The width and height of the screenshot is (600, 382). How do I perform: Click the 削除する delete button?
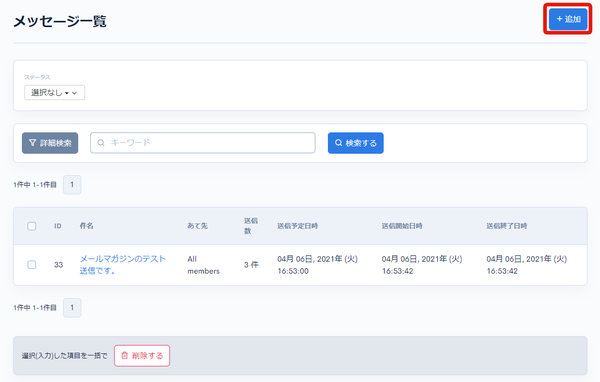142,356
